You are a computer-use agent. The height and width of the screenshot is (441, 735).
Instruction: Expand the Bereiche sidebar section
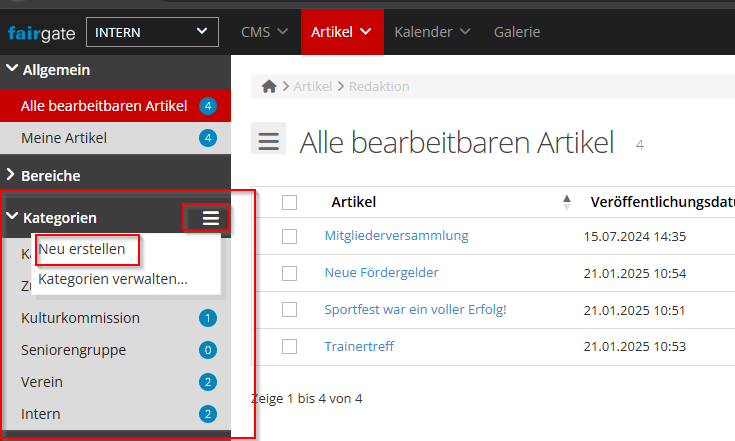pyautogui.click(x=50, y=176)
